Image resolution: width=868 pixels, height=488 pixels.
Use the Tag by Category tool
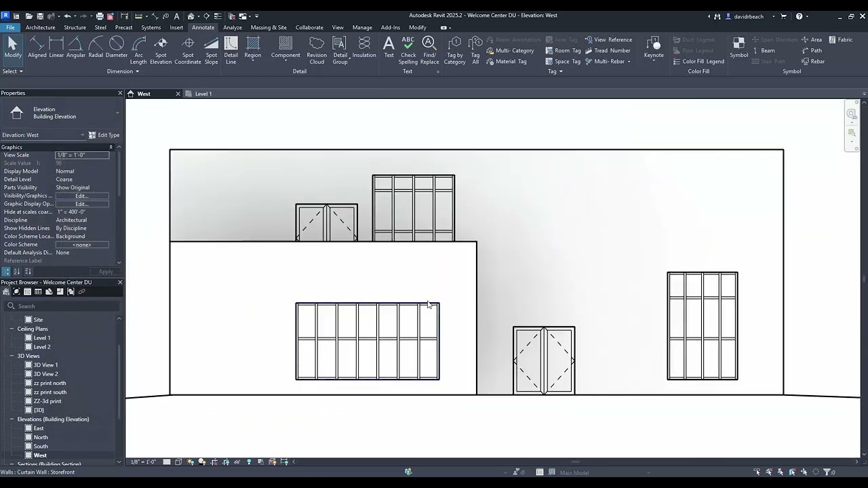tap(455, 50)
